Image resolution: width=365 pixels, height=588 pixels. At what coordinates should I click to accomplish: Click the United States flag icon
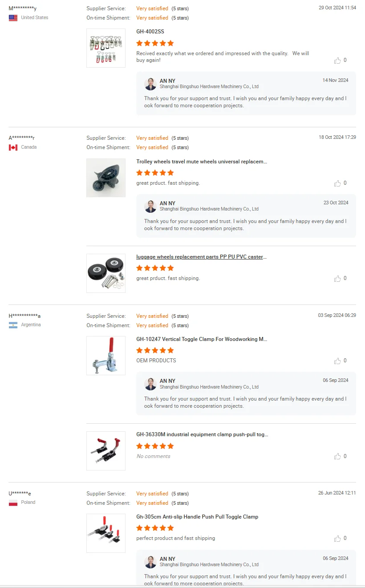coord(13,18)
